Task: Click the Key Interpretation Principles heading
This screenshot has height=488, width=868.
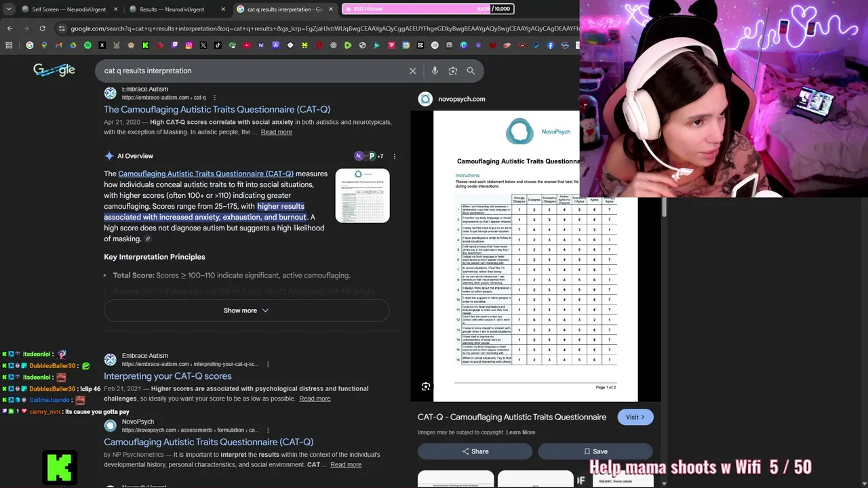Action: coord(154,257)
